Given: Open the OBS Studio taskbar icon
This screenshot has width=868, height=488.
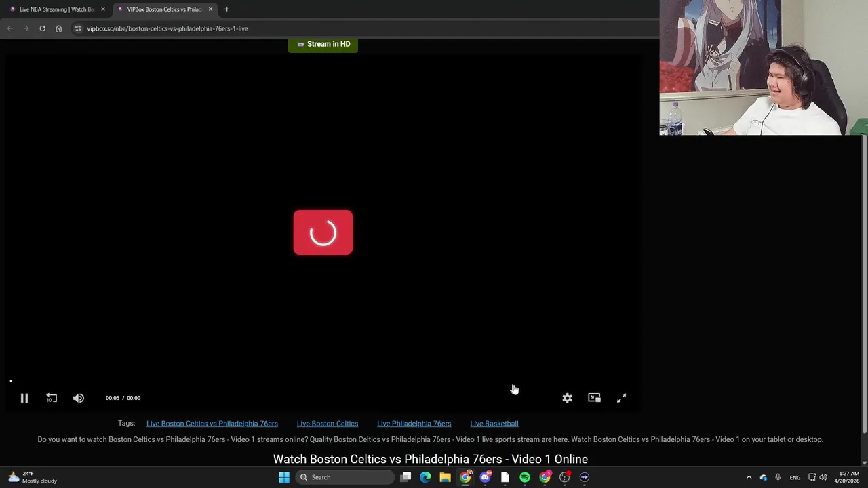Looking at the screenshot, I should coord(565,477).
